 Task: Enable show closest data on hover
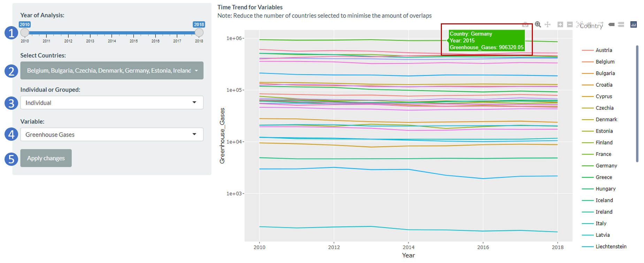(611, 24)
